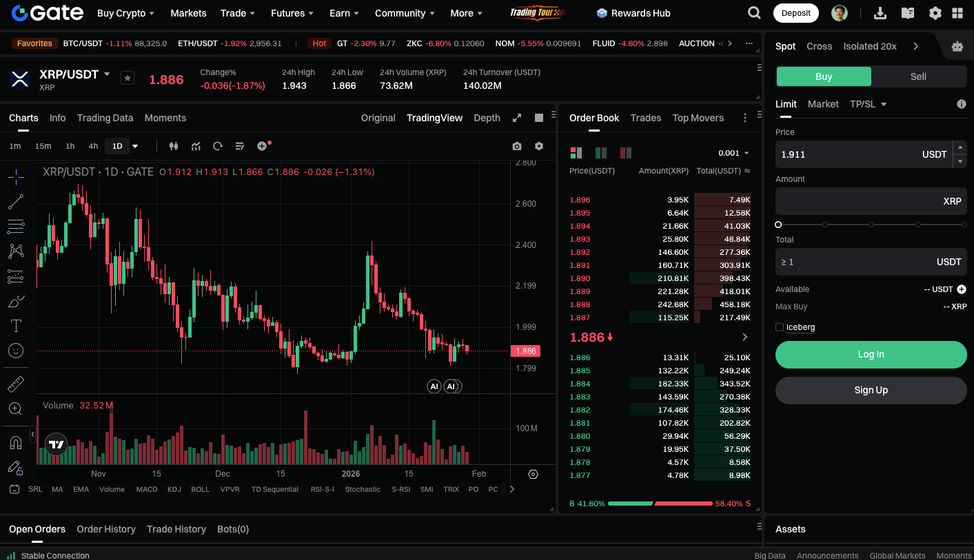
Task: Add XRP/USDT to favorites with star icon
Action: (x=128, y=78)
